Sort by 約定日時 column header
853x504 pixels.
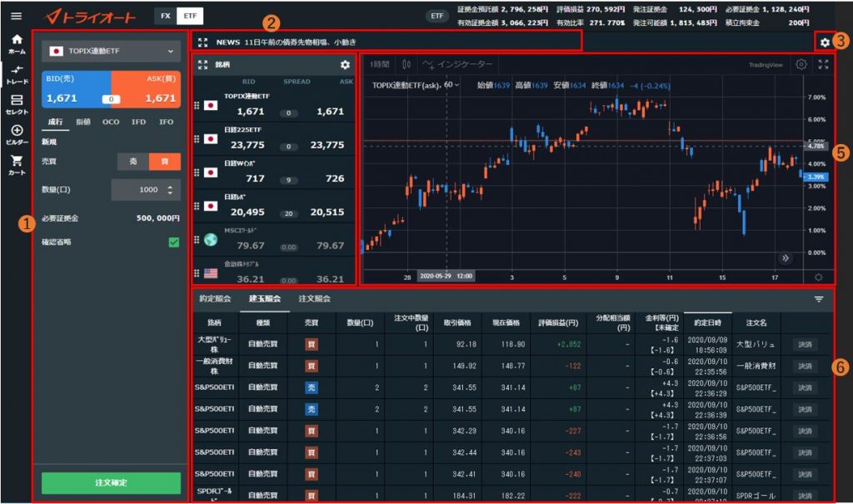click(x=707, y=322)
